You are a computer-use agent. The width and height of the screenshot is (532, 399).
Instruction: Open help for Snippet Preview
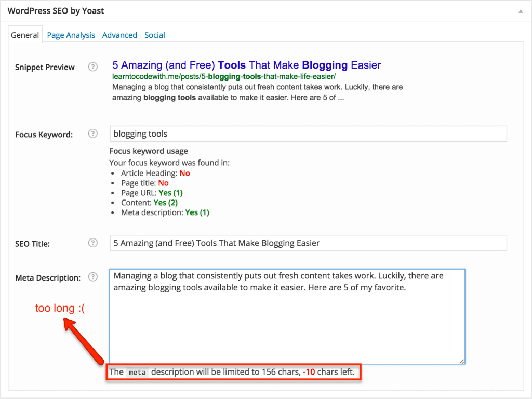[92, 66]
